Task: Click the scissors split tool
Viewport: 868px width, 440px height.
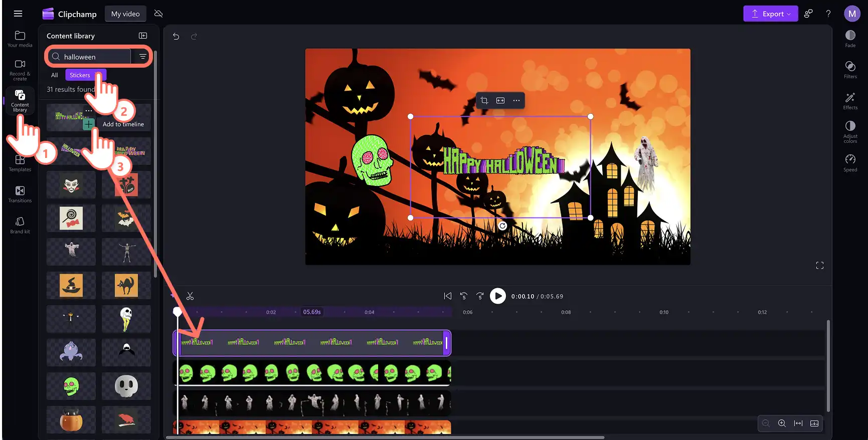Action: 190,296
